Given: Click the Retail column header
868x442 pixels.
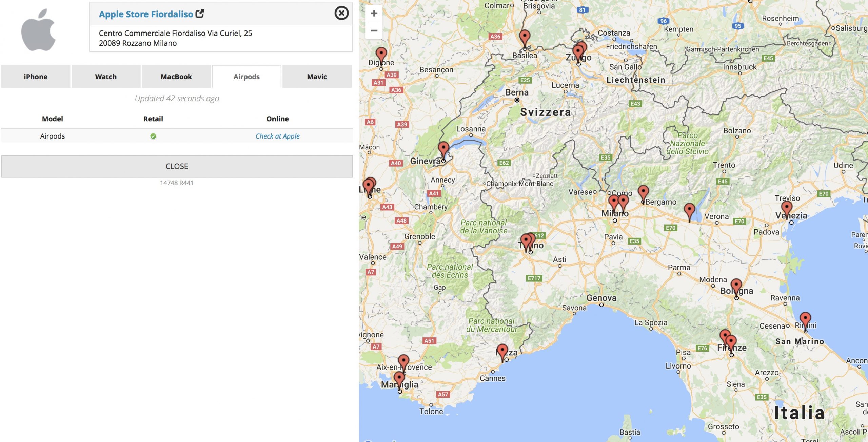Looking at the screenshot, I should point(153,119).
